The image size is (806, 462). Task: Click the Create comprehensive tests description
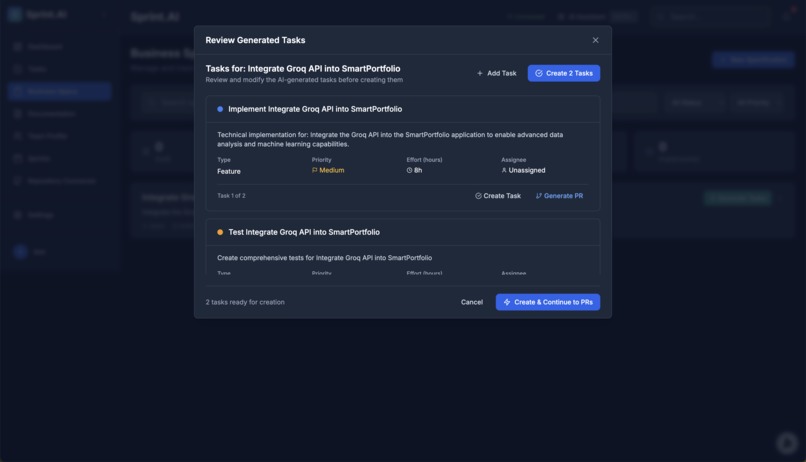coord(324,258)
